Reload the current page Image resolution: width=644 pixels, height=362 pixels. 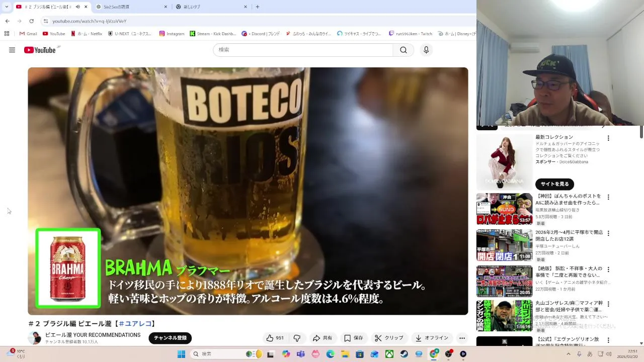(31, 21)
